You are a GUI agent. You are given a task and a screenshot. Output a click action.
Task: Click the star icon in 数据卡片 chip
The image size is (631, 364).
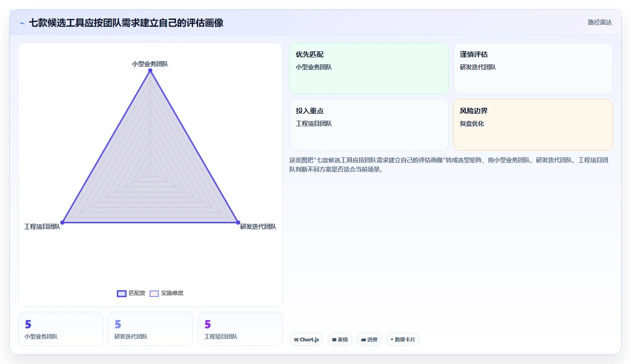[392, 339]
